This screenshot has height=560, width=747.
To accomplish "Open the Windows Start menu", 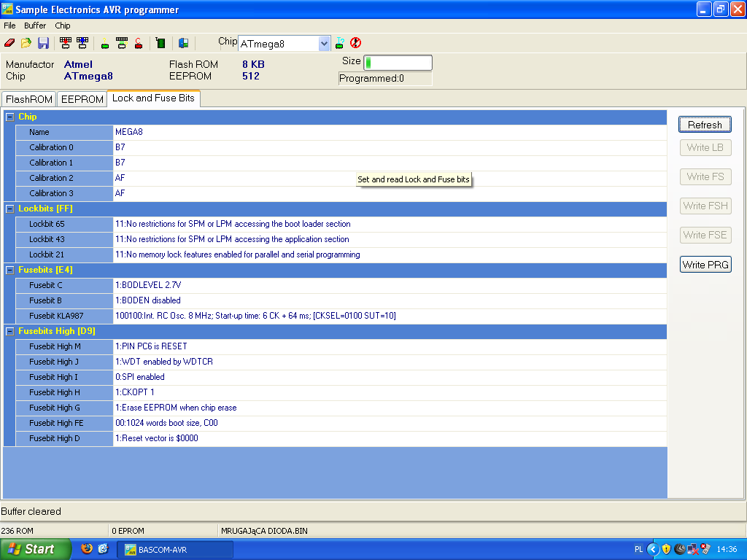I will (x=35, y=549).
